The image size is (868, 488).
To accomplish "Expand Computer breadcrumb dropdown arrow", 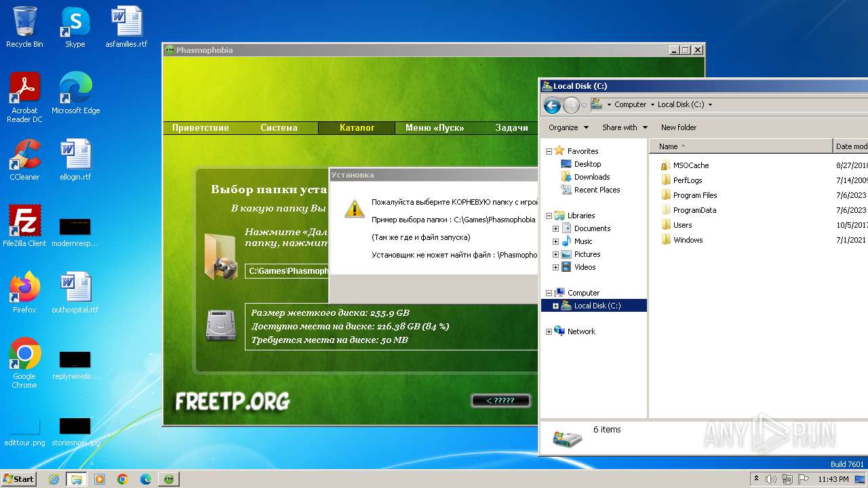I will (652, 104).
